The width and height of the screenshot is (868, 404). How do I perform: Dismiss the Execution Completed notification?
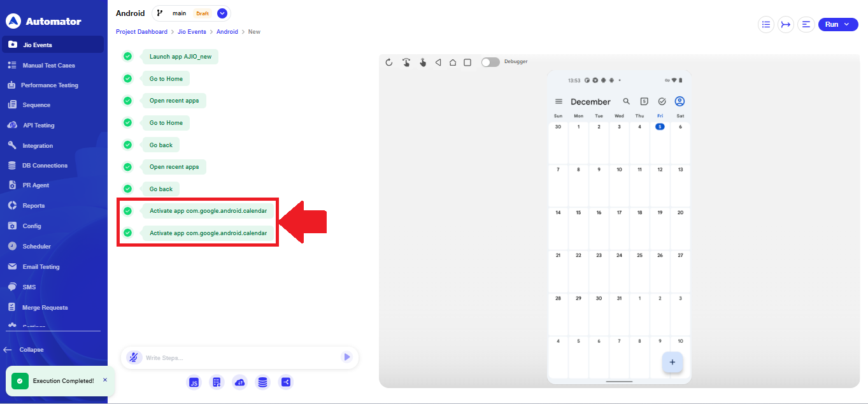coord(105,380)
